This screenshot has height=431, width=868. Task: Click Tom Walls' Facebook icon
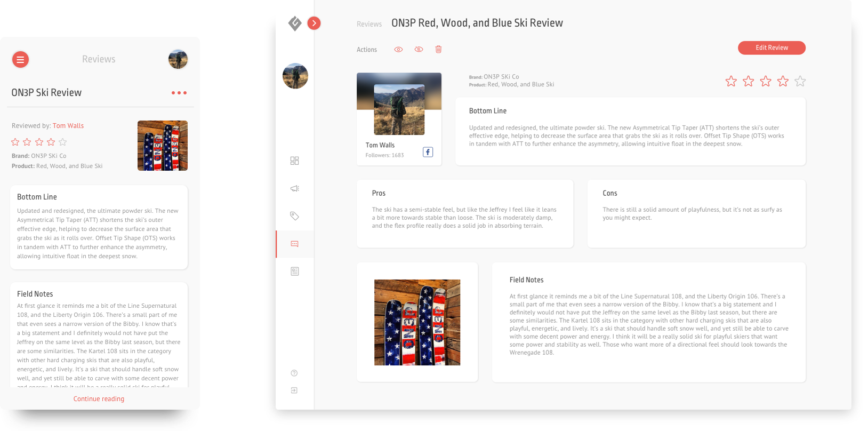point(428,152)
